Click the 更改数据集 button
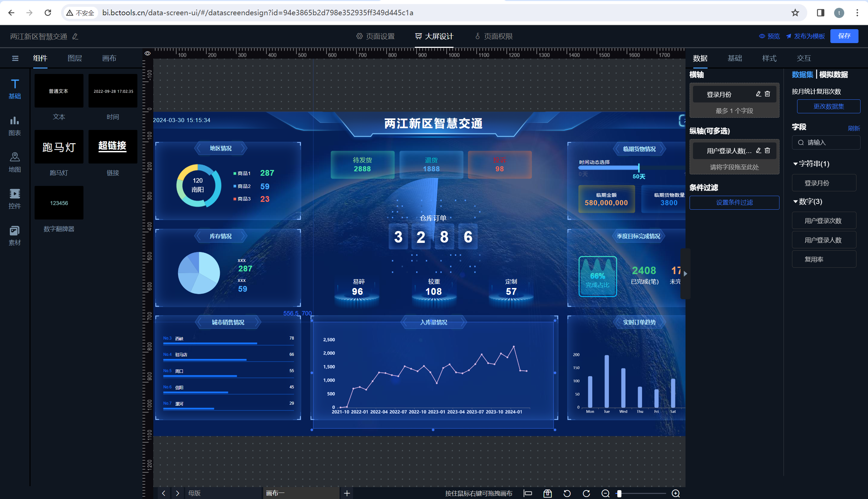The image size is (868, 499). (828, 106)
